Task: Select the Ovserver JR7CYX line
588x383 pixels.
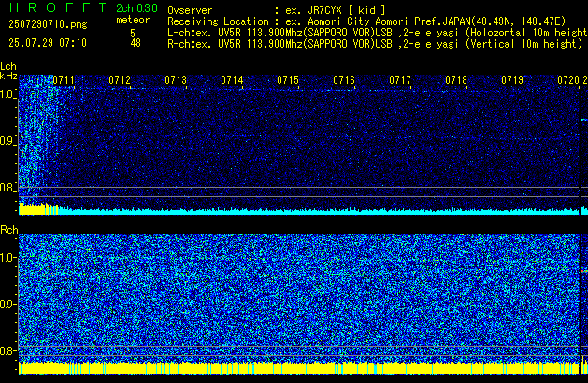Action: (277, 10)
